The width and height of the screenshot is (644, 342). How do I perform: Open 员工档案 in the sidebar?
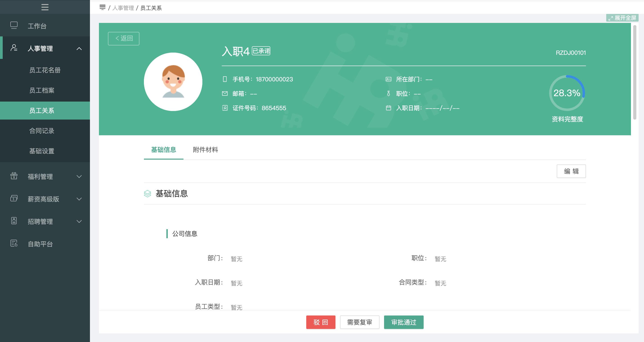pos(45,90)
